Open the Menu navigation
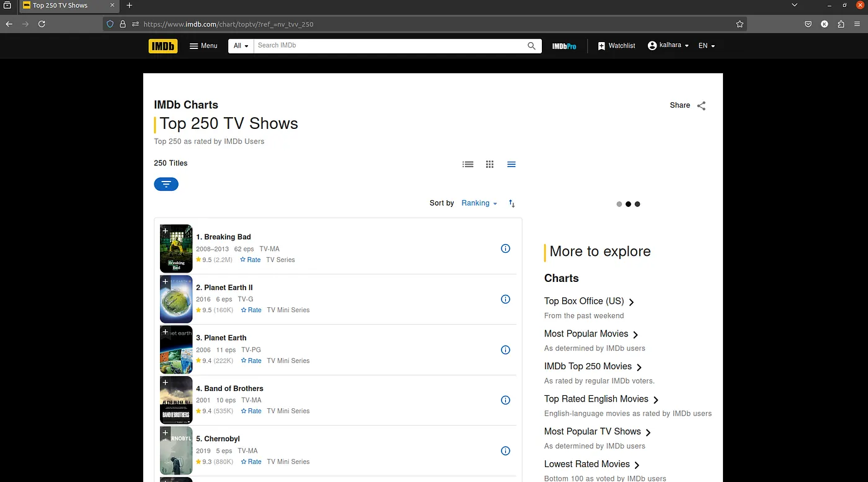The width and height of the screenshot is (868, 482). point(203,46)
